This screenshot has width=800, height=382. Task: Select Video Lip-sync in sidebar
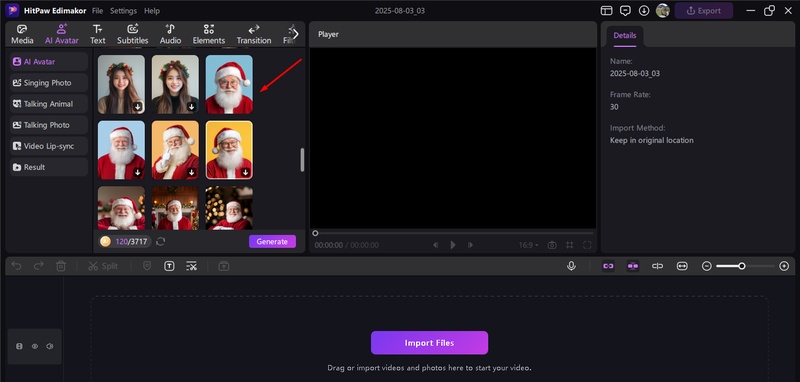tap(49, 146)
